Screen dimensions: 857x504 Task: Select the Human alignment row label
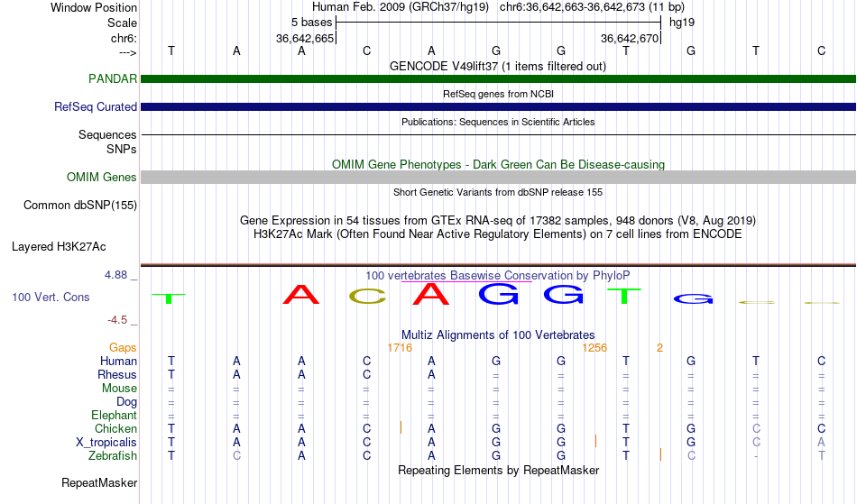pos(118,361)
